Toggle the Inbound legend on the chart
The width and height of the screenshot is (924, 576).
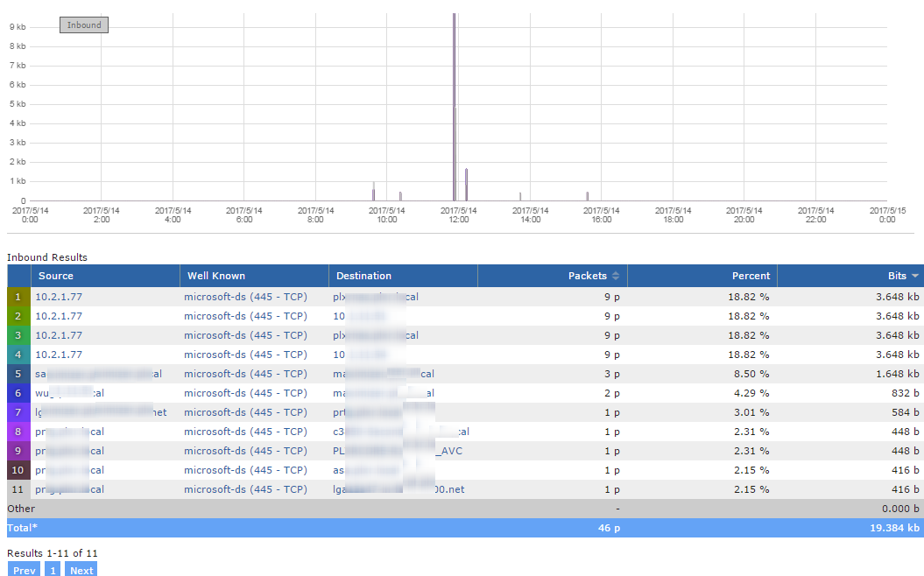[x=84, y=25]
